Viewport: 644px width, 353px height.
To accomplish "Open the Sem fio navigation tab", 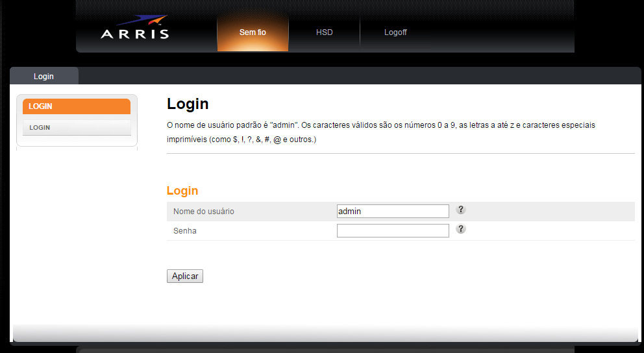I will point(253,32).
